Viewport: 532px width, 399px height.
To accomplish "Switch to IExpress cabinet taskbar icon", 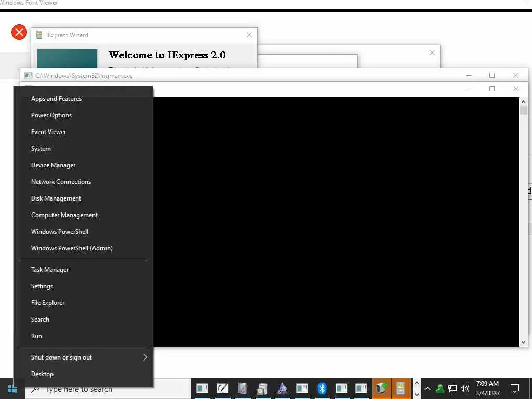I will coord(401,389).
